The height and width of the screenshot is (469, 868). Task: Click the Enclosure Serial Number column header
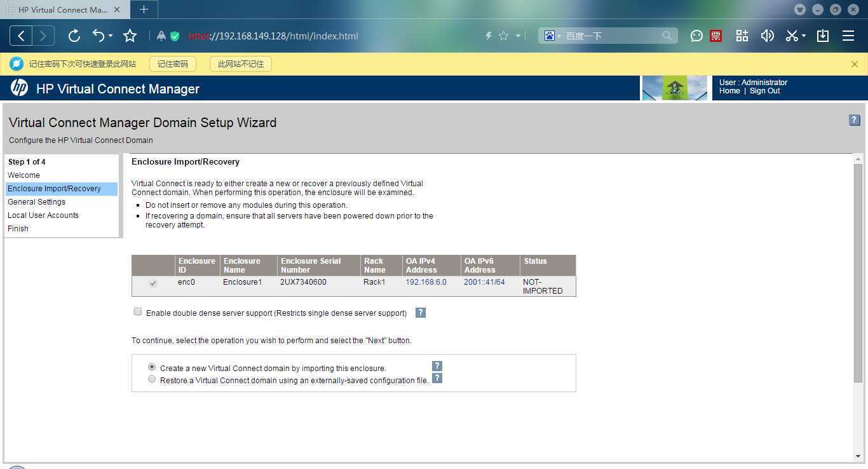click(x=318, y=265)
